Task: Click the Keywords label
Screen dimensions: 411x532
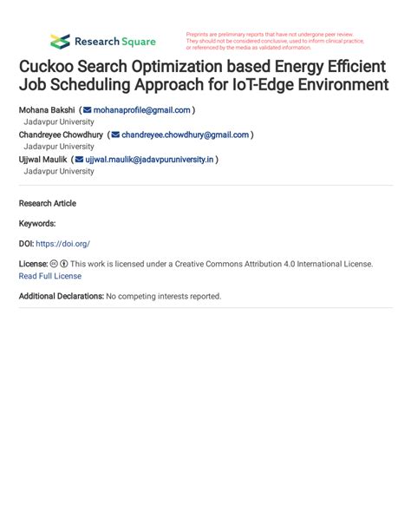Action: [x=37, y=224]
